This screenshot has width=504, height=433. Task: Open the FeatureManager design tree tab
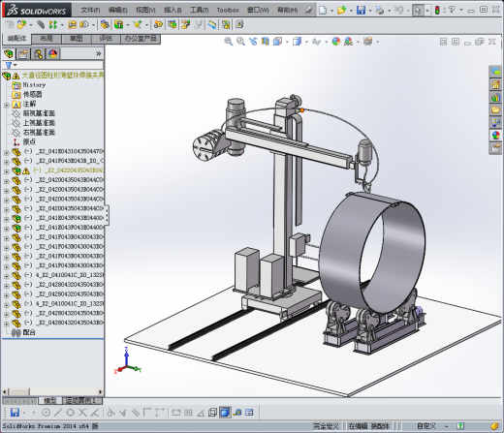9,53
